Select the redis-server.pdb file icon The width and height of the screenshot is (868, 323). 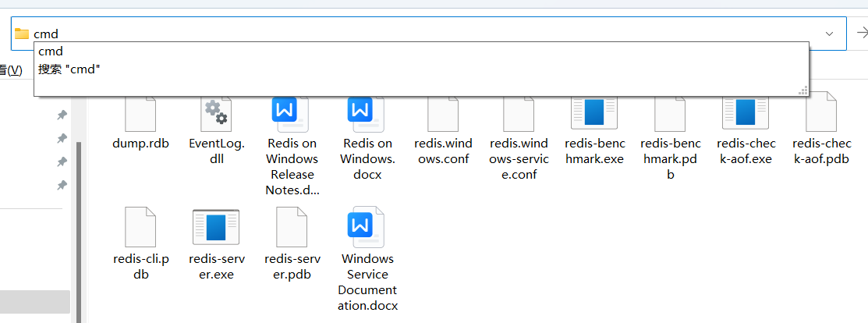pos(291,227)
